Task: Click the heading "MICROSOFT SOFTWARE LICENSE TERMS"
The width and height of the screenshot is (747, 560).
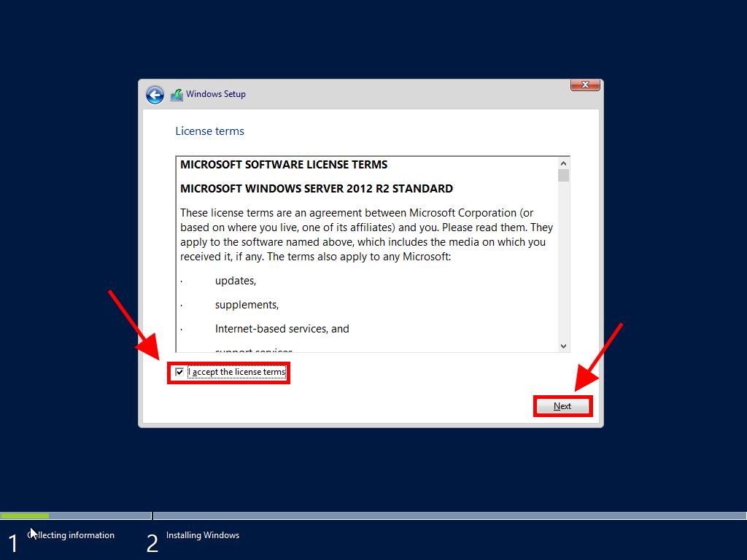Action: 284,165
